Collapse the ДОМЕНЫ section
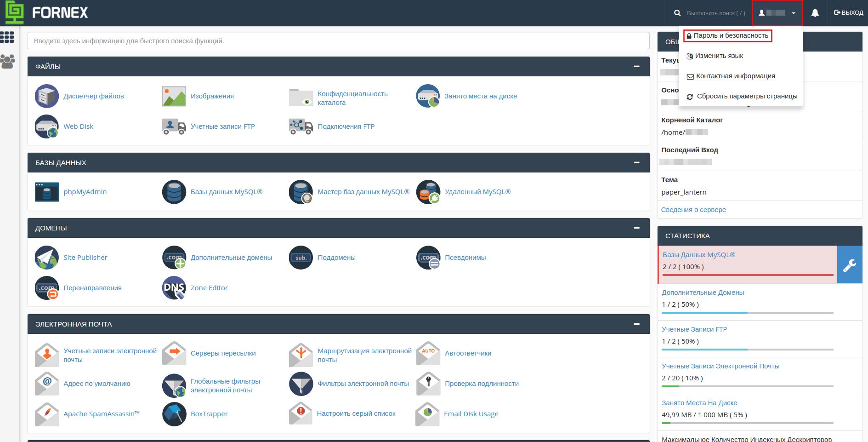Image resolution: width=868 pixels, height=442 pixels. 636,228
